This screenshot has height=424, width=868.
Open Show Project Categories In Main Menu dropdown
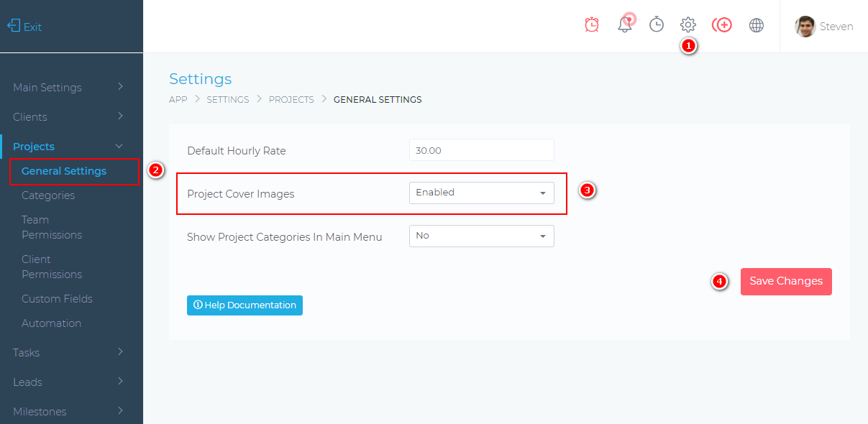coord(481,236)
